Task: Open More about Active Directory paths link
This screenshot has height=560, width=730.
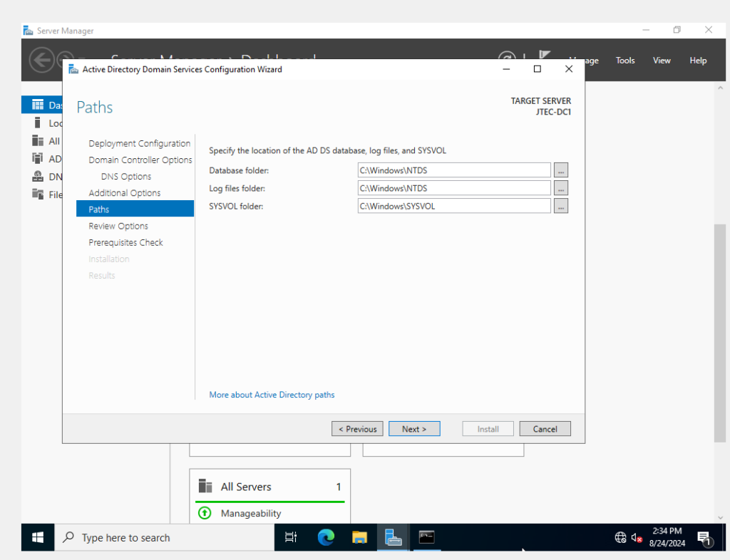Action: (x=272, y=395)
